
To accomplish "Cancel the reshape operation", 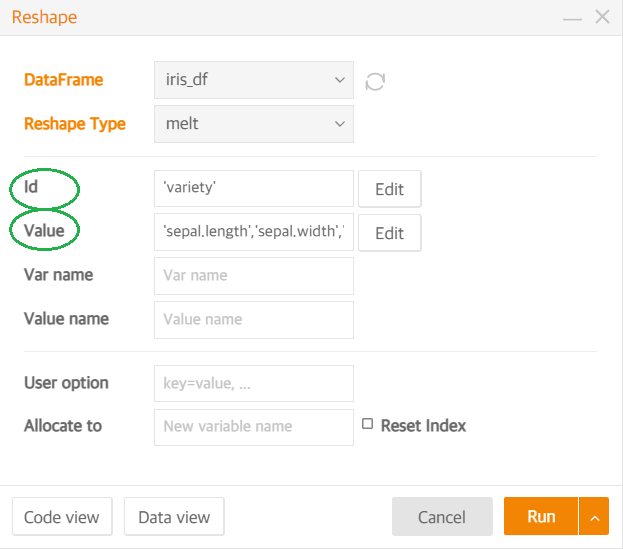I will [x=442, y=516].
